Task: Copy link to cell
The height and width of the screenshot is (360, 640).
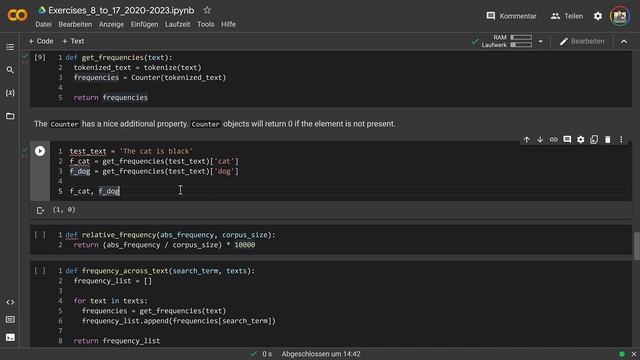Action: click(553, 140)
